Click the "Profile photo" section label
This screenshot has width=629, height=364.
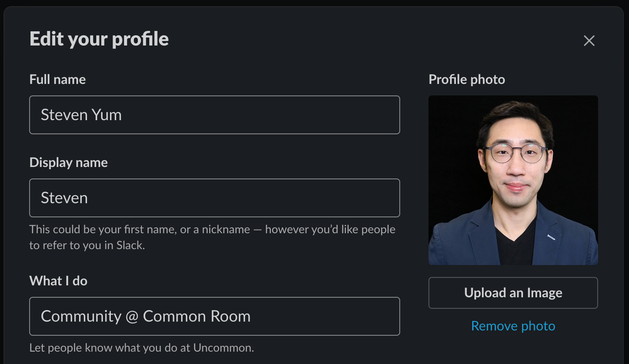(x=466, y=80)
